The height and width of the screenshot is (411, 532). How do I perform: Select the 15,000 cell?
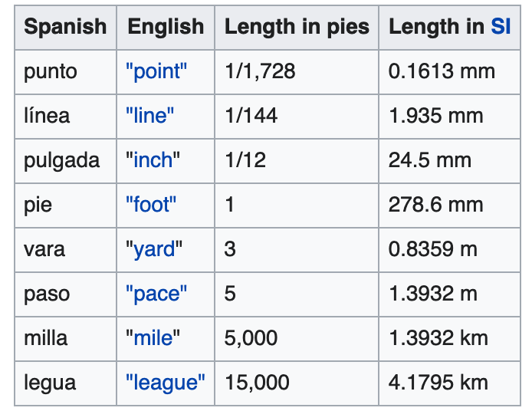click(x=297, y=383)
